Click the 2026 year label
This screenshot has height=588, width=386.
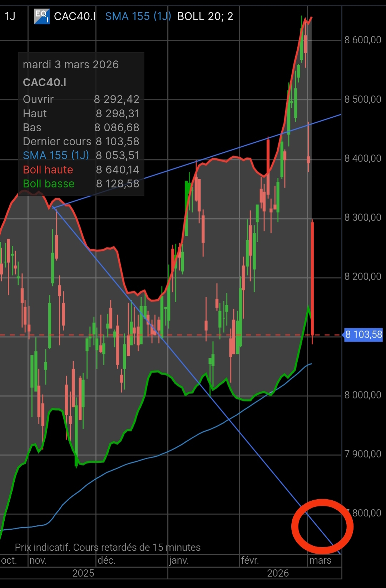point(278,573)
